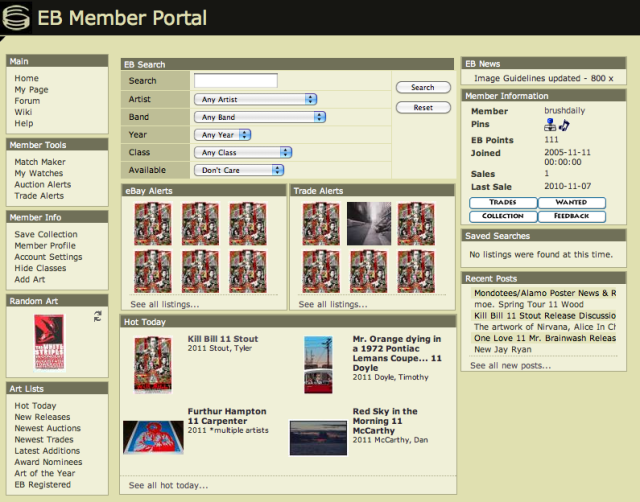This screenshot has width=640, height=502.
Task: Click the Search button
Action: tap(423, 87)
